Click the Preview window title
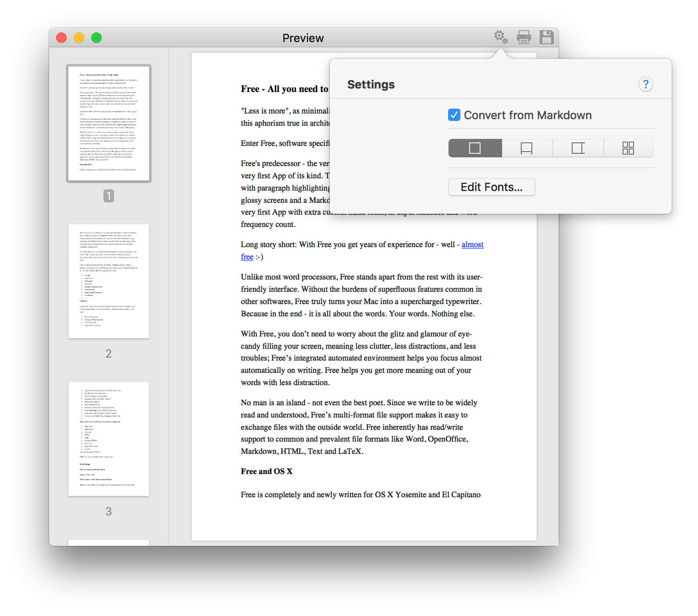 tap(303, 38)
